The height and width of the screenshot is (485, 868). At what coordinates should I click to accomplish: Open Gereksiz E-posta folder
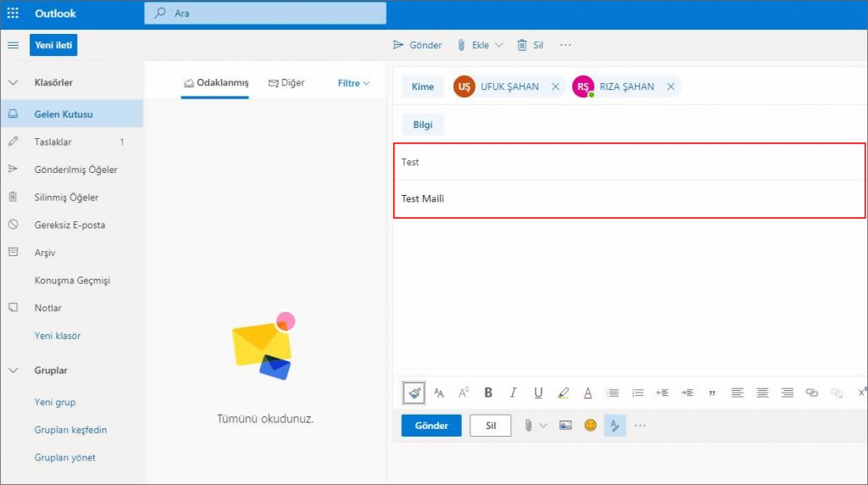[72, 225]
